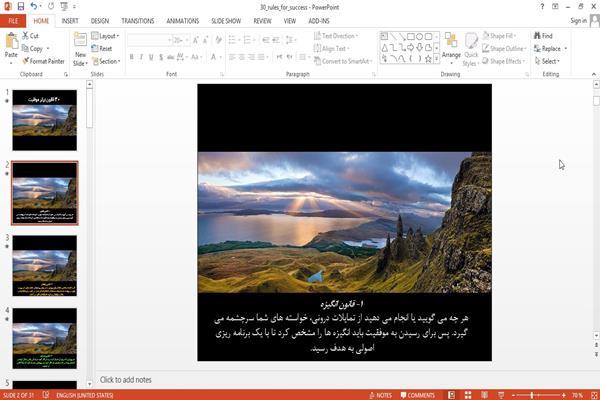Toggle Italic formatting
Screen dimensions: 600x400
pyautogui.click(x=141, y=57)
